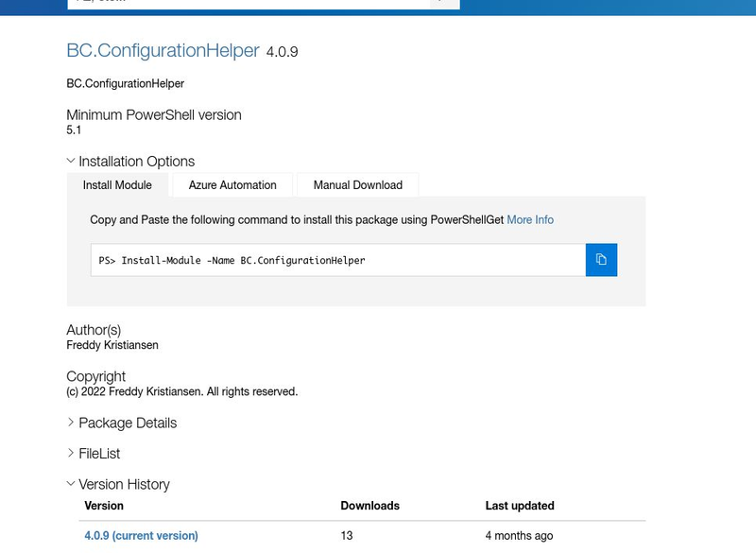
Task: Open the More Info link
Action: coord(530,220)
